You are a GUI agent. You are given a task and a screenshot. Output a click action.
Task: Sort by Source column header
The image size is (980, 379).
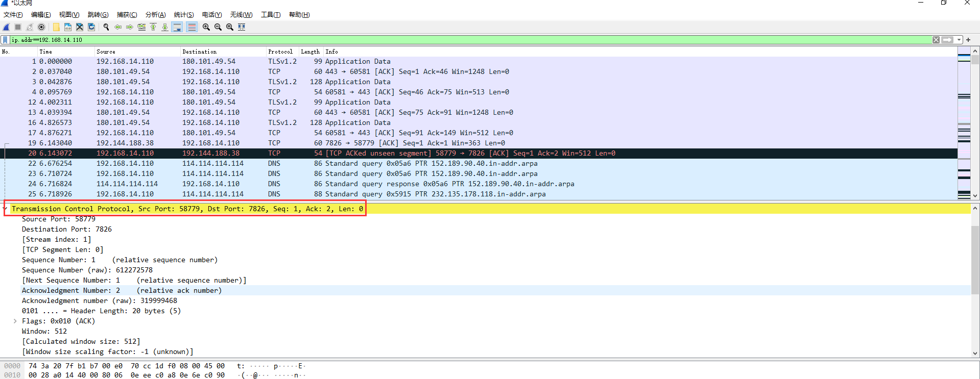point(138,52)
